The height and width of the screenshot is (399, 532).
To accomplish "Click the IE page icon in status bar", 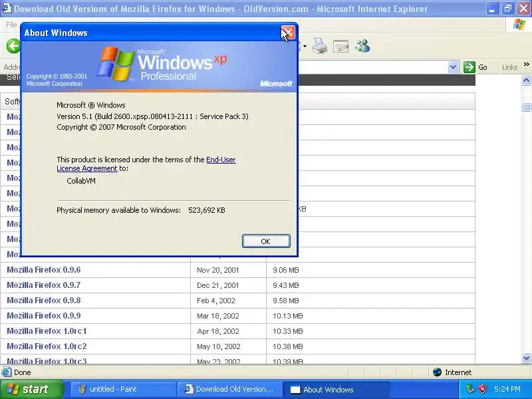I will (6, 372).
